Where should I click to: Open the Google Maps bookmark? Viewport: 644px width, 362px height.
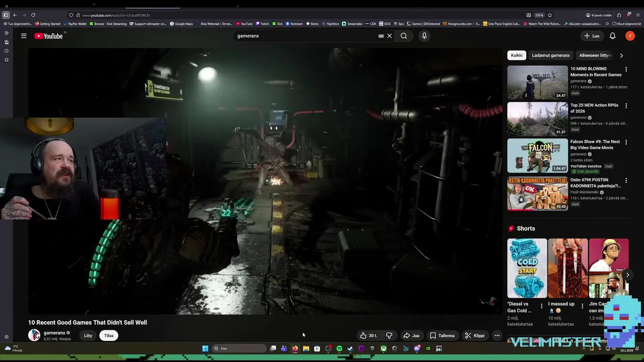pos(181,24)
